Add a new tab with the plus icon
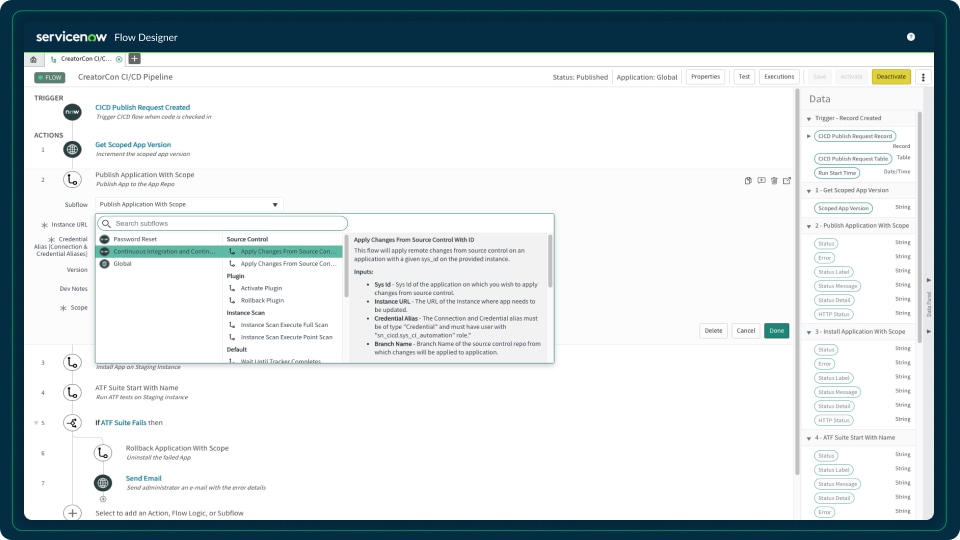This screenshot has height=540, width=960. 135,59
